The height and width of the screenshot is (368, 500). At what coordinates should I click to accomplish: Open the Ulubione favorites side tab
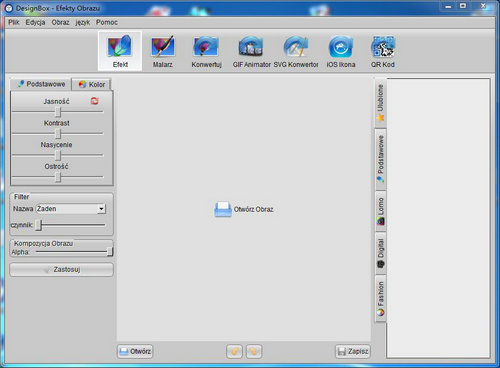[x=381, y=103]
